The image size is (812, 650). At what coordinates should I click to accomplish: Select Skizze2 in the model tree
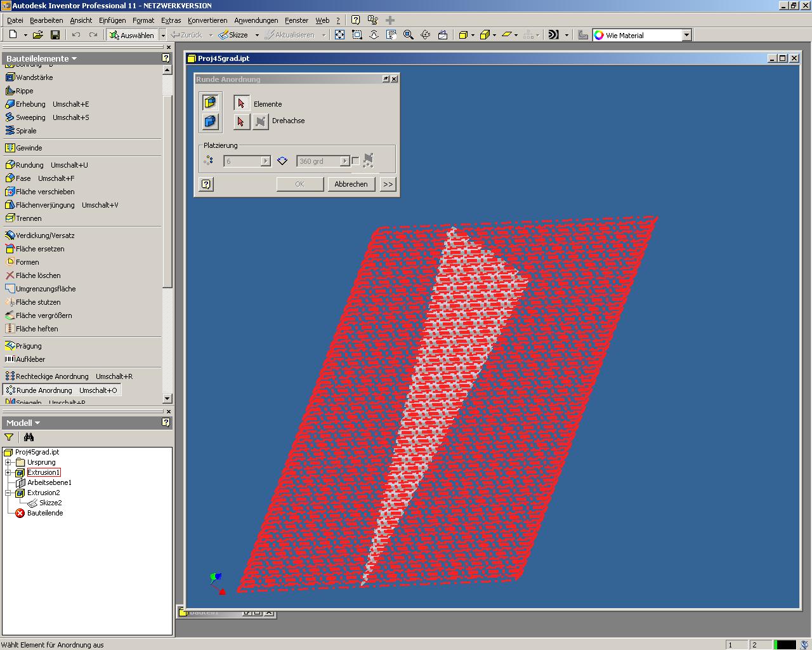[x=50, y=503]
